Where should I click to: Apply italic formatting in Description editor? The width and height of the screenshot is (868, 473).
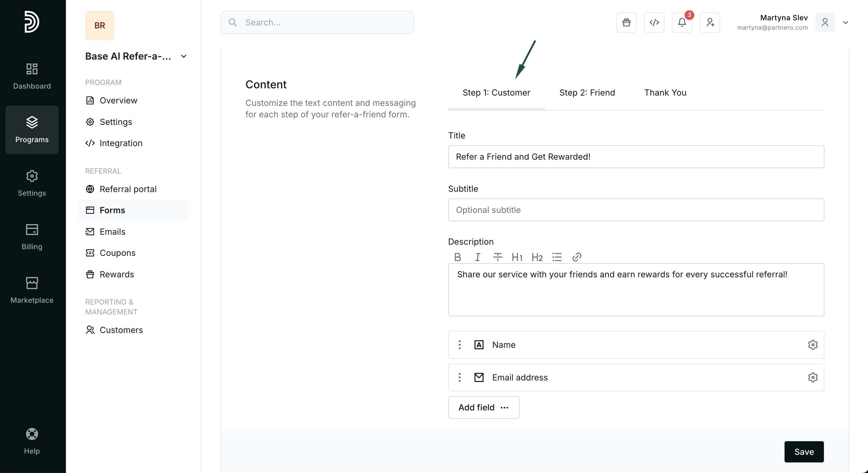[x=478, y=257]
